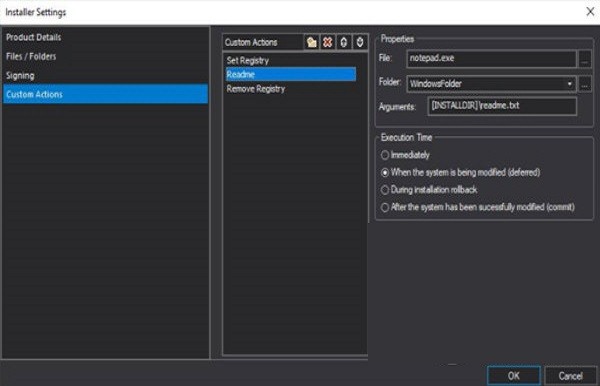Cancel the Installer Settings dialog

[570, 376]
